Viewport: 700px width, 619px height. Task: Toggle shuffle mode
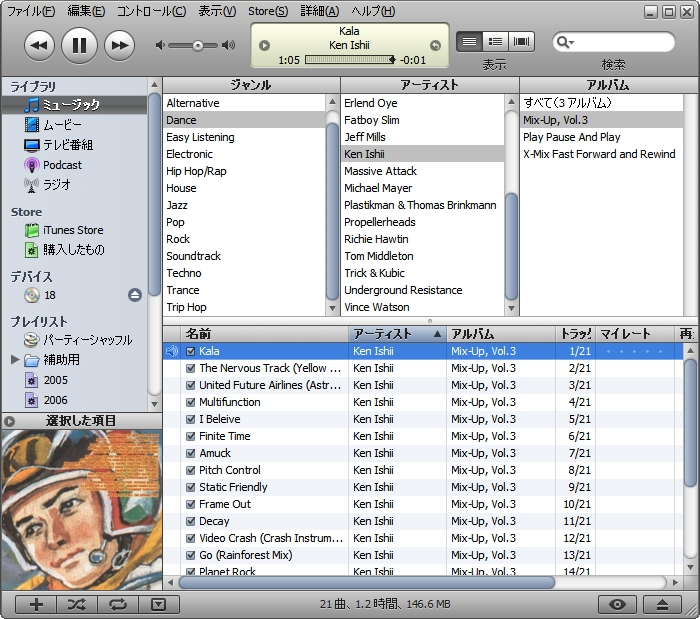[77, 605]
